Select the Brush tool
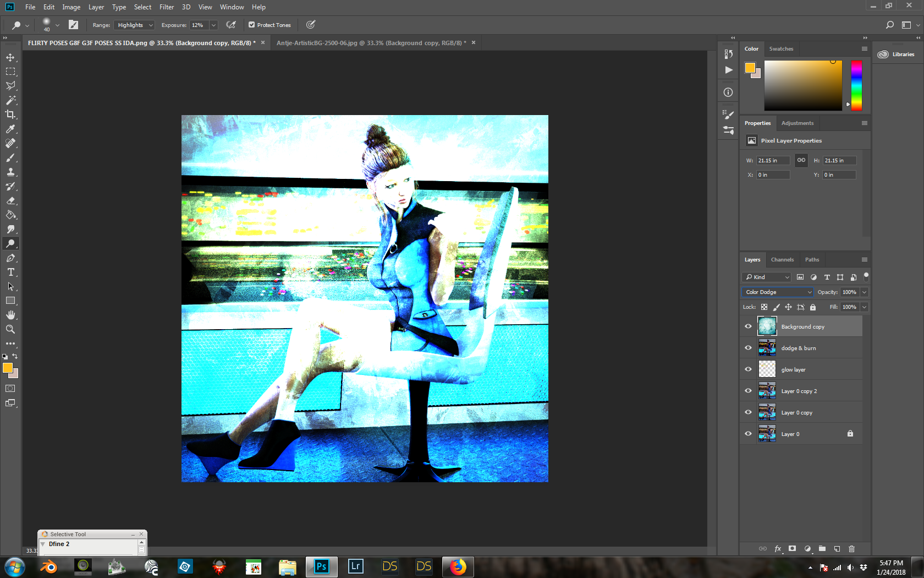Viewport: 924px width, 578px height. pyautogui.click(x=10, y=157)
